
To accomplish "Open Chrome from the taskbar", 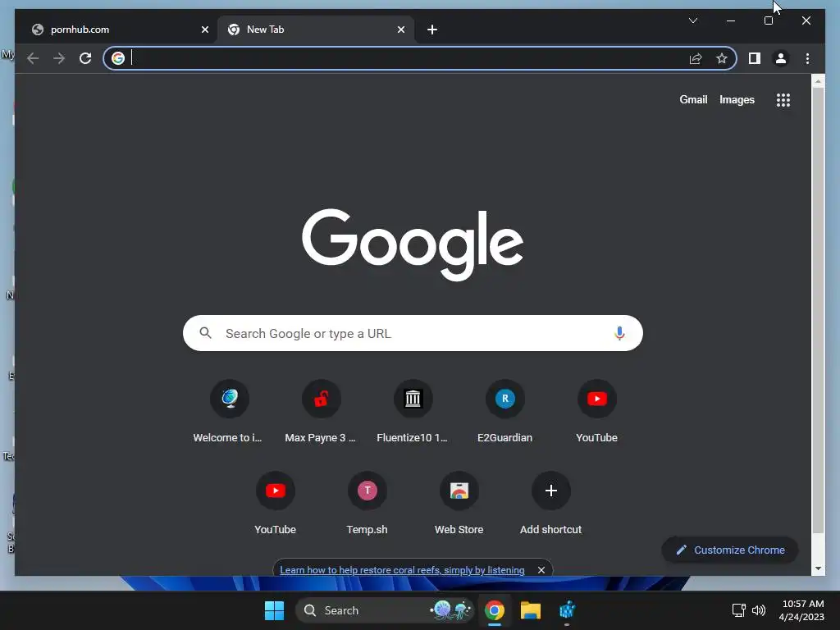I will point(495,610).
